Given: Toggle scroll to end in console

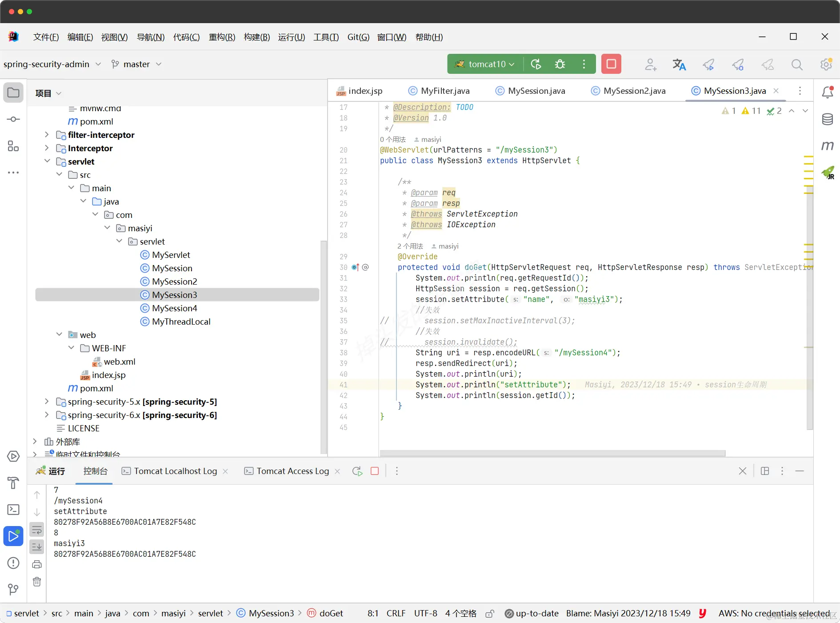Looking at the screenshot, I should [x=37, y=547].
